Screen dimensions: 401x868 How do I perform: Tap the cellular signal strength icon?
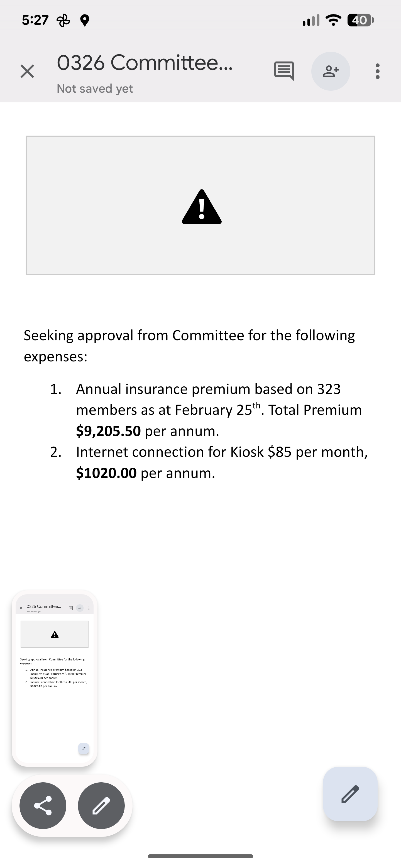pyautogui.click(x=311, y=20)
